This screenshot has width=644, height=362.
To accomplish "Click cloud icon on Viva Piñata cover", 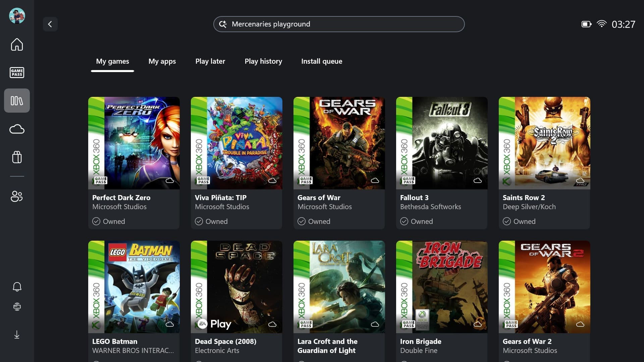I will click(272, 181).
